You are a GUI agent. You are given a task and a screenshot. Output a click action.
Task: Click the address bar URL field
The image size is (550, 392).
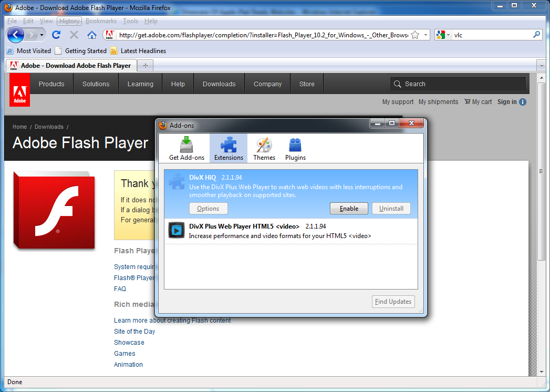point(263,35)
